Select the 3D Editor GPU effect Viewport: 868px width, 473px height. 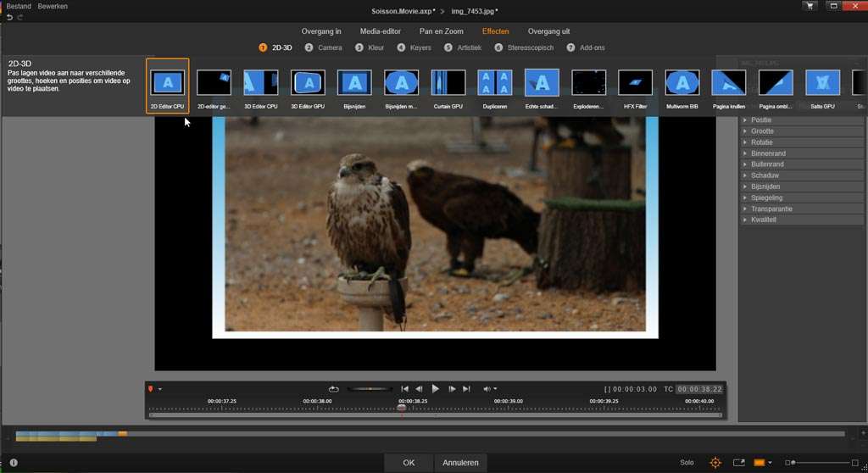point(308,83)
